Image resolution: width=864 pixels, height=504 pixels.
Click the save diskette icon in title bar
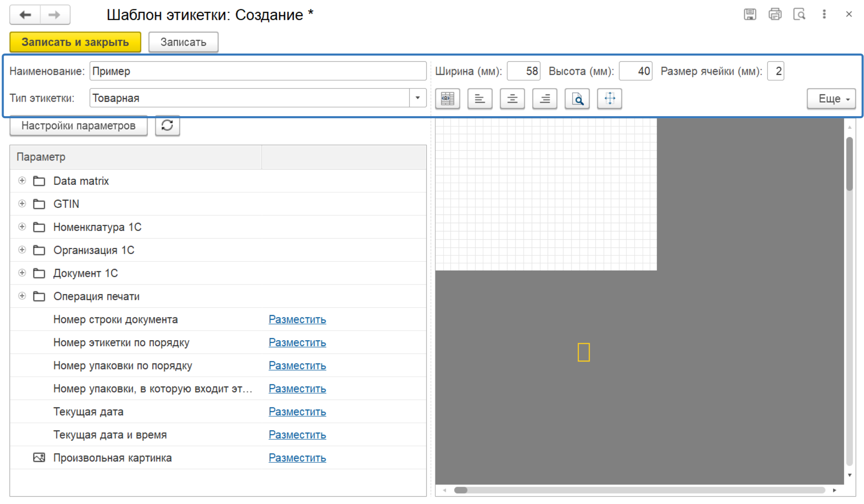[x=750, y=14]
